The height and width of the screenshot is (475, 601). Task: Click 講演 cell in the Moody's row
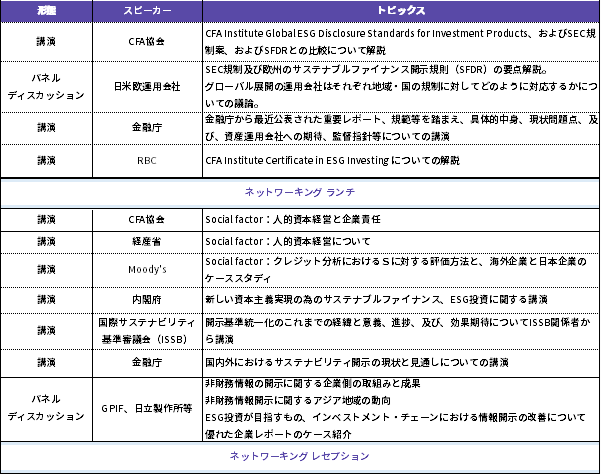click(46, 270)
